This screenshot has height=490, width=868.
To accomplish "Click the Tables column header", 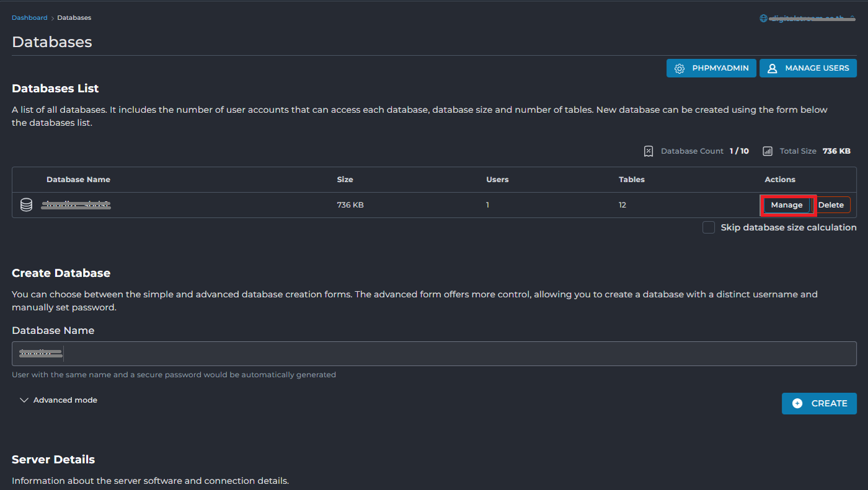I will [x=631, y=180].
